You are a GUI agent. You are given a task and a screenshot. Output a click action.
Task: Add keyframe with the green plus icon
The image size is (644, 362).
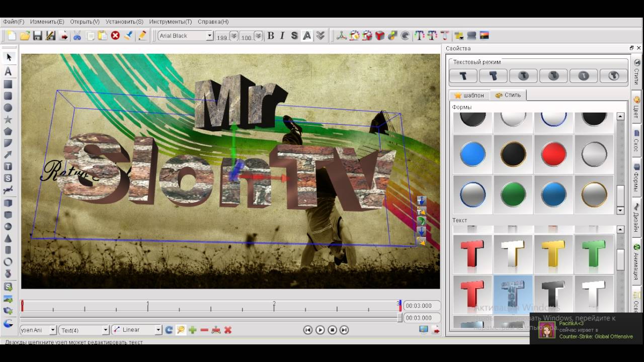pos(192,330)
